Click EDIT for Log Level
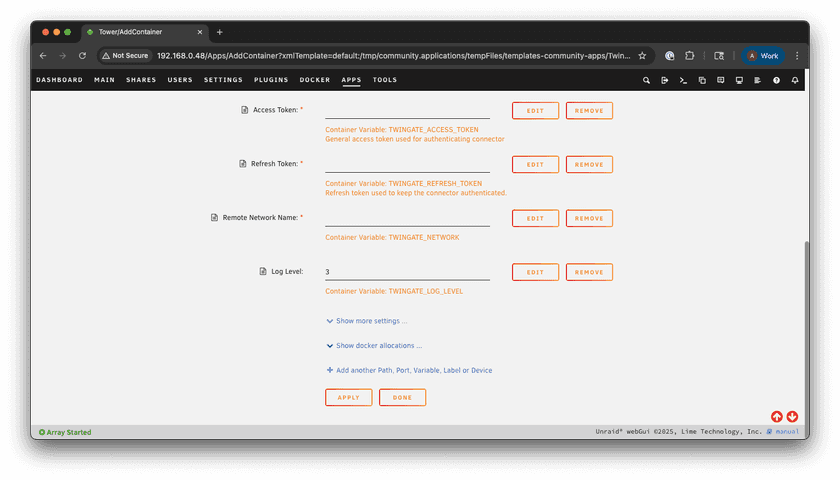Screen dimensions: 840x480 [x=535, y=272]
